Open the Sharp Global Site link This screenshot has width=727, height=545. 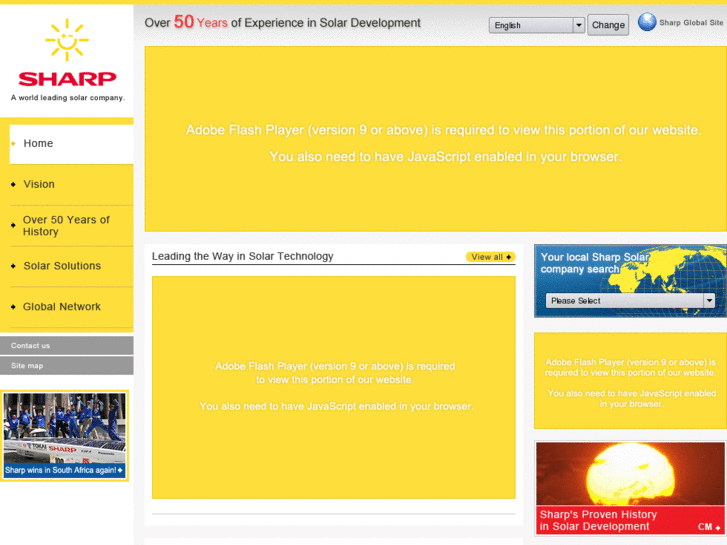(x=691, y=23)
